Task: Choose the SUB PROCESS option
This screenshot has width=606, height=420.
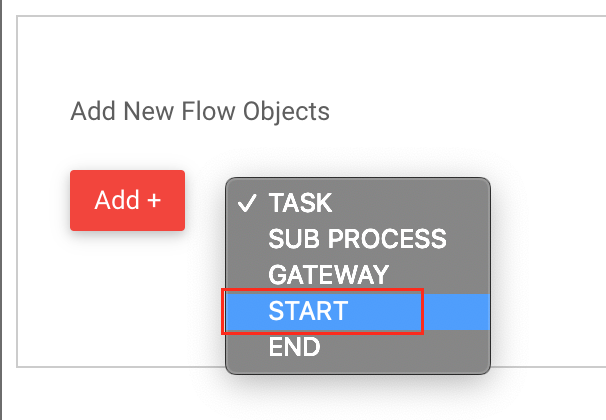Action: [x=357, y=239]
